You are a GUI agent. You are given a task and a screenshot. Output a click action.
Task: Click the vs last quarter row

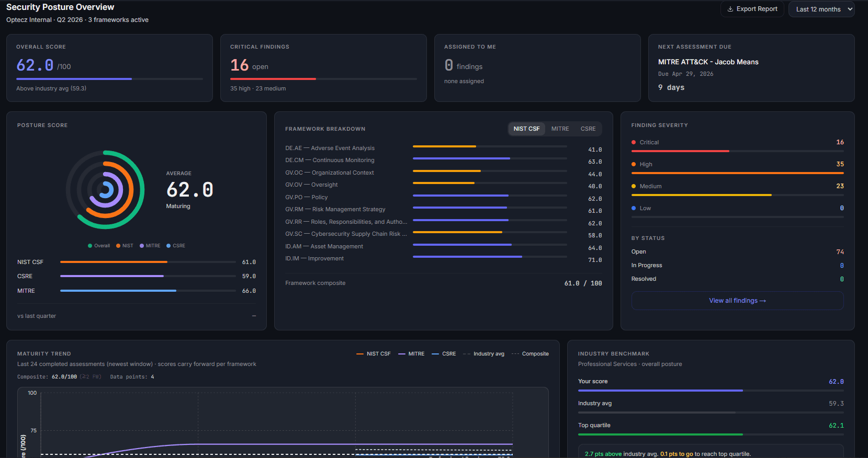click(137, 316)
